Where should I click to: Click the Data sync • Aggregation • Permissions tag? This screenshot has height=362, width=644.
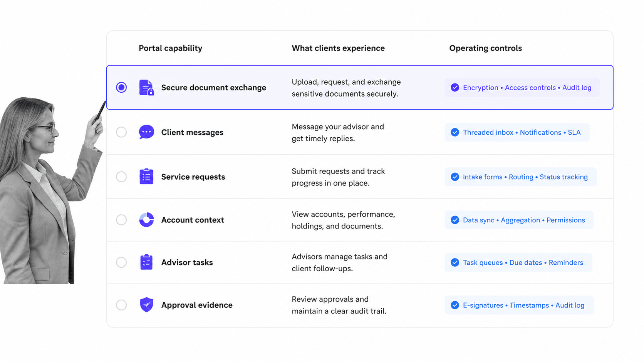pos(519,220)
